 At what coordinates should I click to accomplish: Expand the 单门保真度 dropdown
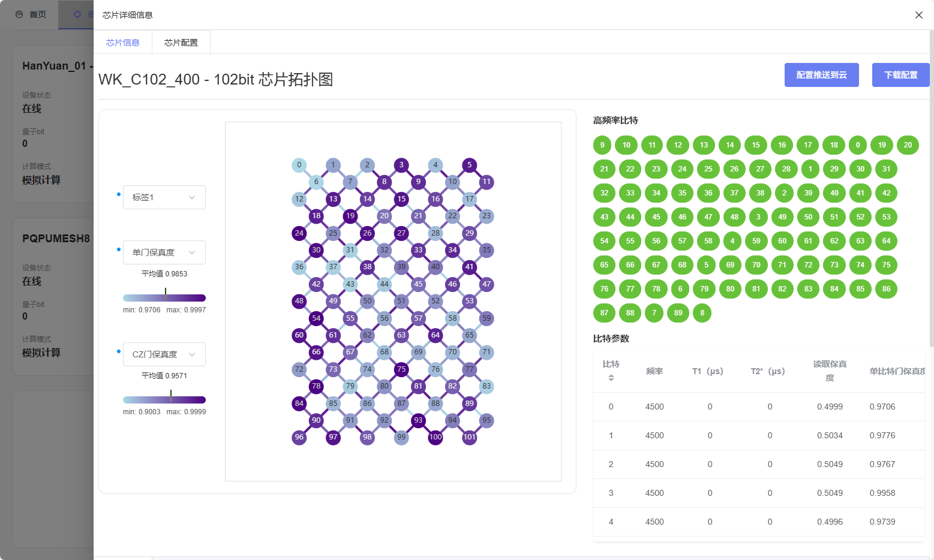(x=164, y=252)
